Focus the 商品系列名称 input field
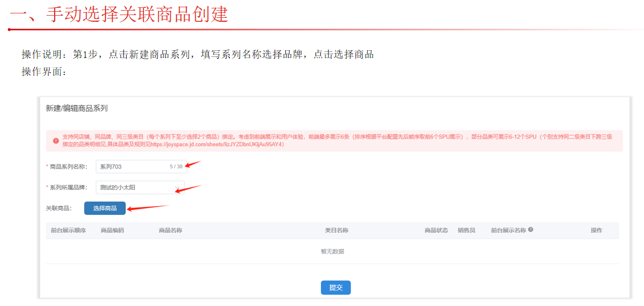 132,166
